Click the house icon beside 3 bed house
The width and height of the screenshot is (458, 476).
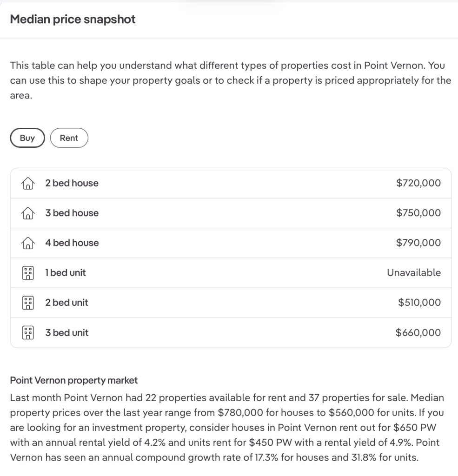coord(28,213)
